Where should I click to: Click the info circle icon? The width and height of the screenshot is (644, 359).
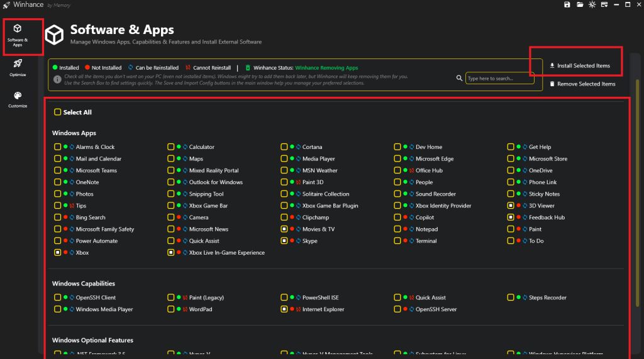coord(57,79)
